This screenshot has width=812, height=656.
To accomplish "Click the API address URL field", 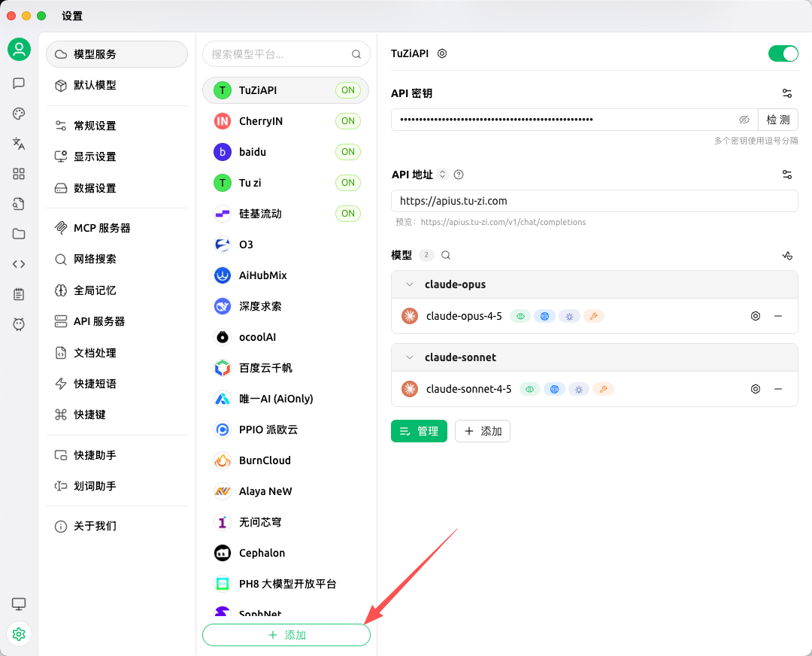I will pos(595,201).
